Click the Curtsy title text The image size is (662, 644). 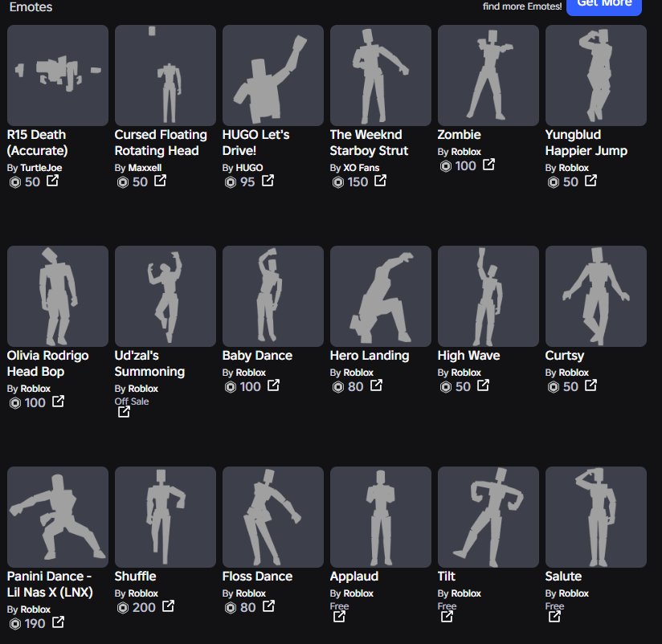[x=565, y=356]
